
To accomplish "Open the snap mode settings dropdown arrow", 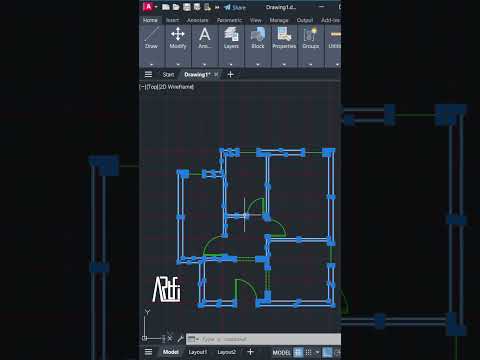I will click(317, 352).
